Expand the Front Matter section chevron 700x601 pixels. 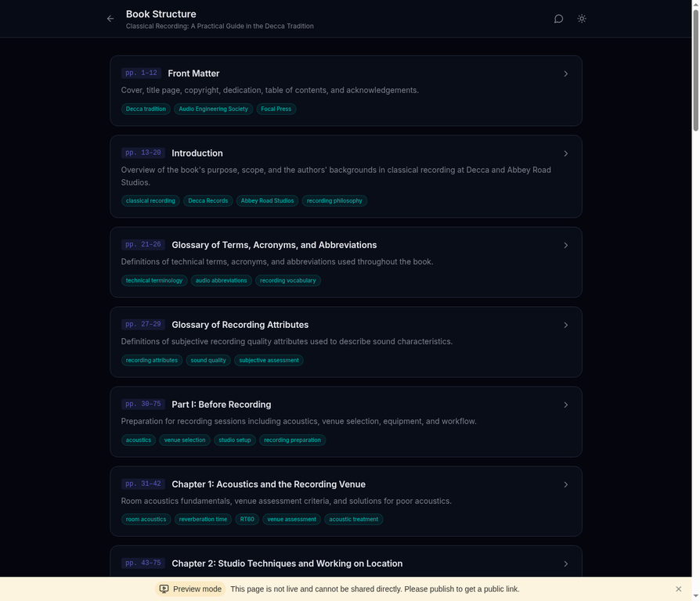point(565,74)
